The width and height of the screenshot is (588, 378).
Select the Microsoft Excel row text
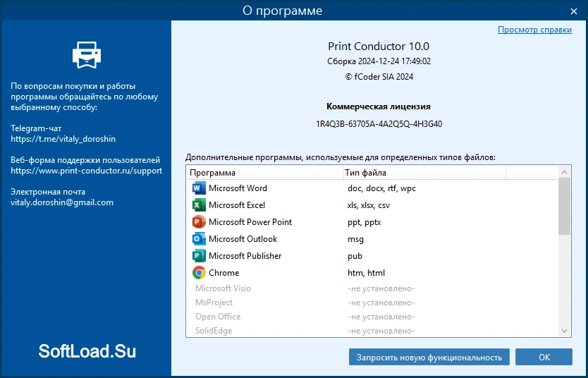237,205
